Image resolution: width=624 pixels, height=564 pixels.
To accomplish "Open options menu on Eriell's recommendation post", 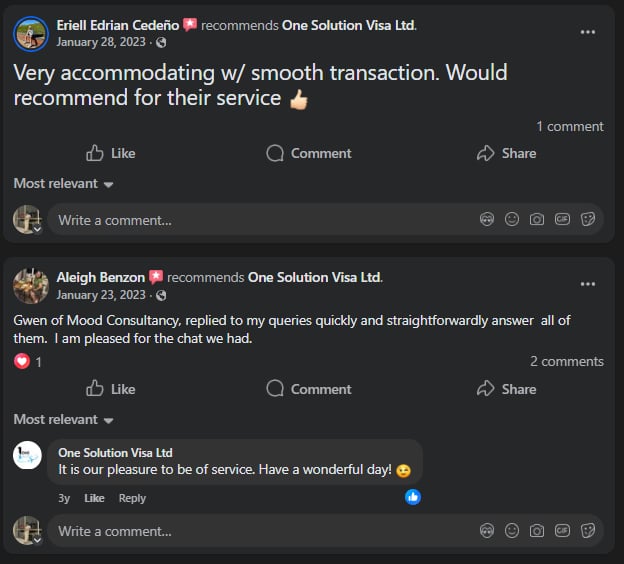I will point(588,32).
